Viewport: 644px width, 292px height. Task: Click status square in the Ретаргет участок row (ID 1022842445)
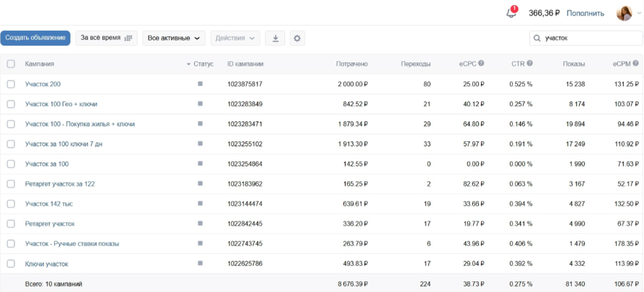pyautogui.click(x=200, y=223)
